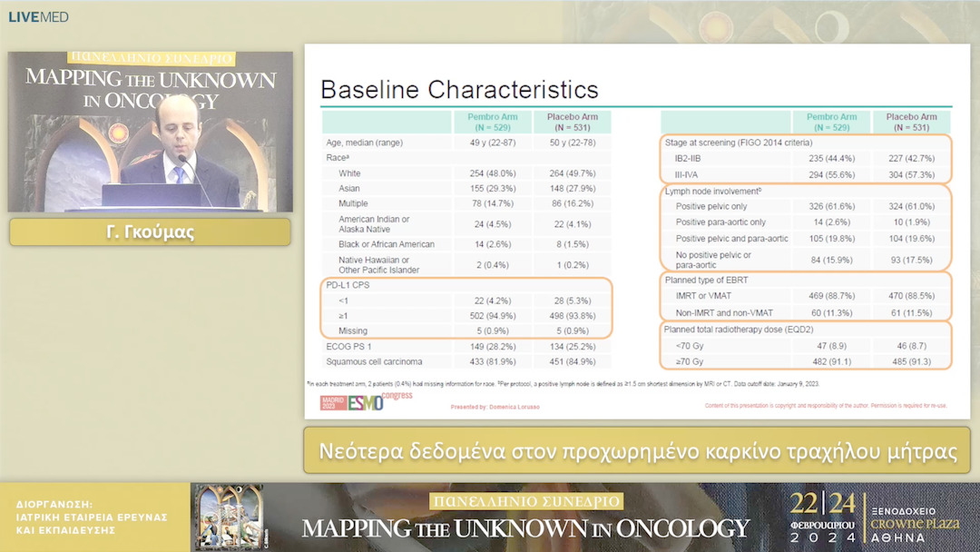Click the PD-L1 CPS highlighted box
The width and height of the screenshot is (980, 552).
(466, 308)
